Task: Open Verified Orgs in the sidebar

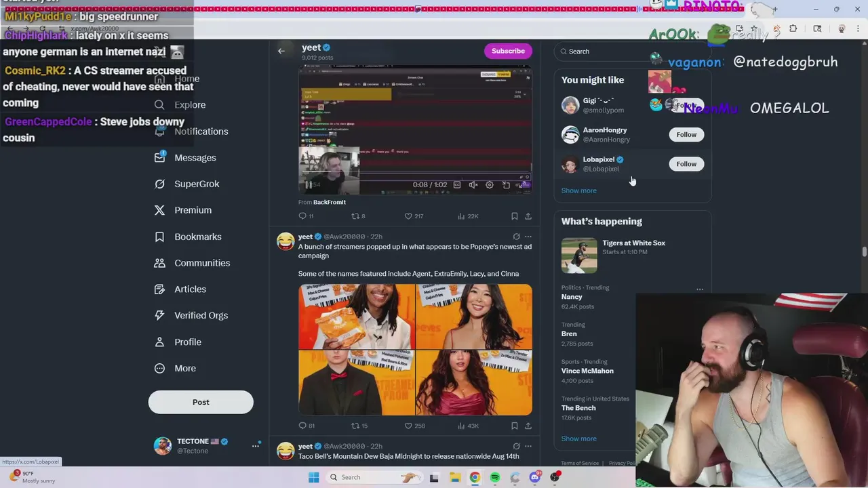Action: (x=191, y=315)
